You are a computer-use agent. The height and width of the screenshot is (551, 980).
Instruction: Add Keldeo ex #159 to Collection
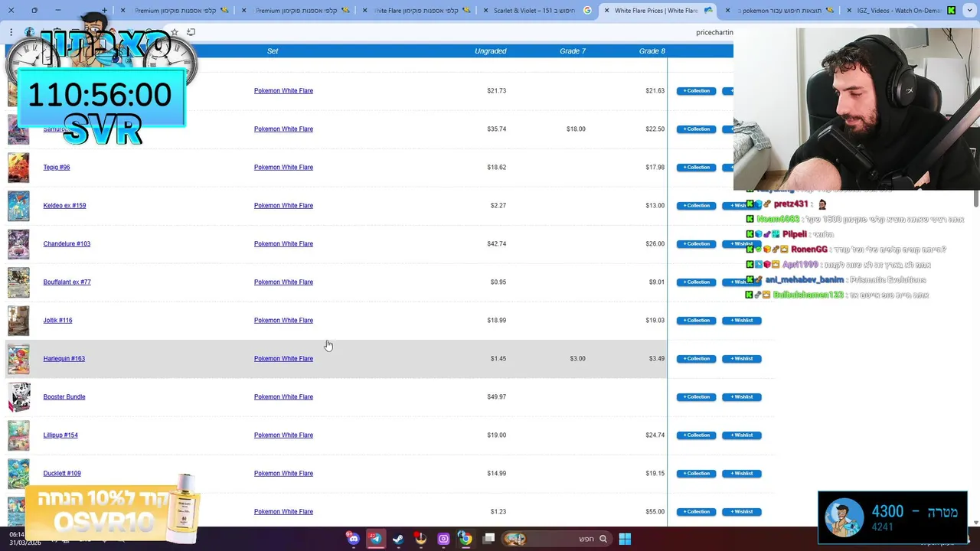tap(696, 206)
